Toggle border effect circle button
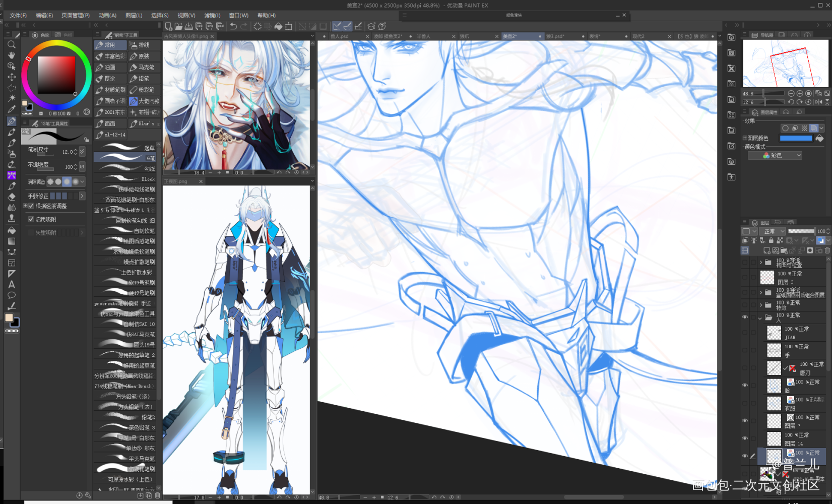The height and width of the screenshot is (504, 832). pos(785,128)
